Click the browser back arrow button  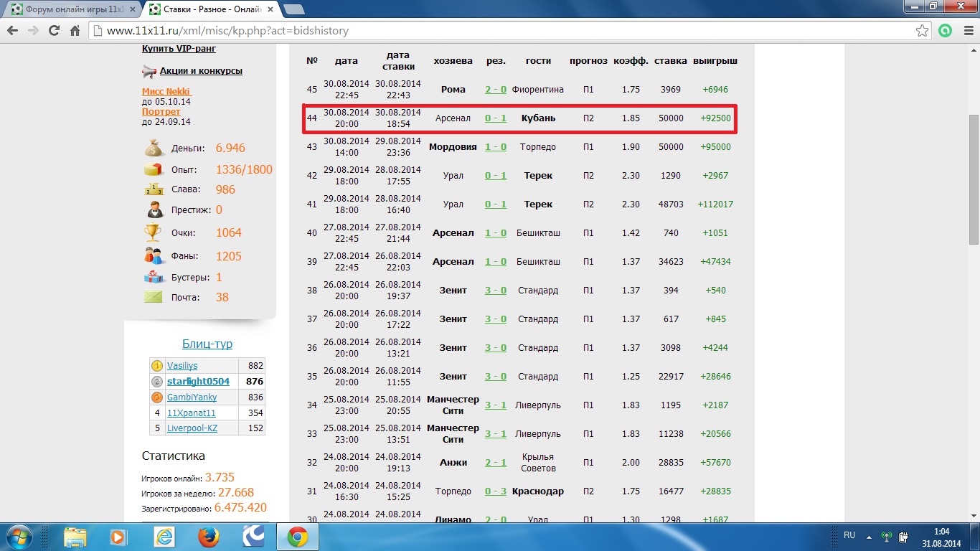pos(12,31)
